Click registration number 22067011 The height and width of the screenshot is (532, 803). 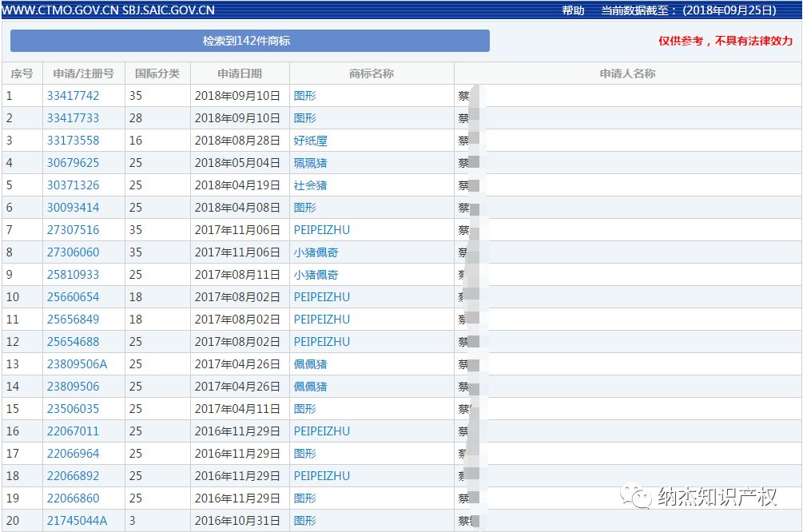(x=73, y=431)
